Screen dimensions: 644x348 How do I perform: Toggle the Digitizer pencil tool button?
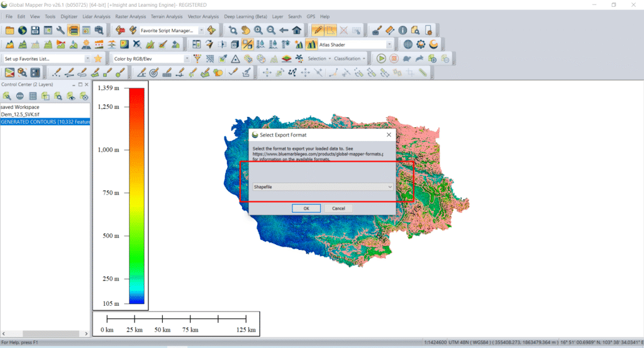click(x=318, y=30)
